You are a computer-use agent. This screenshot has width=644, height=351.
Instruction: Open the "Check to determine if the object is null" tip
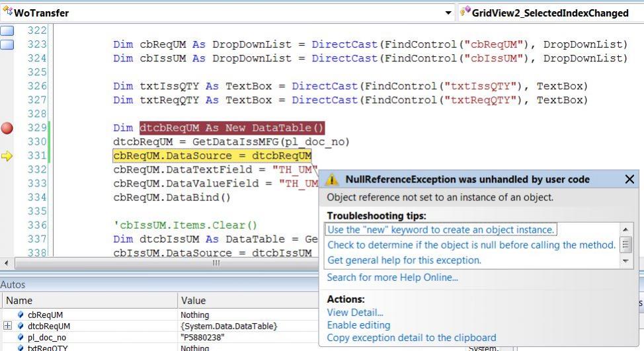[471, 245]
